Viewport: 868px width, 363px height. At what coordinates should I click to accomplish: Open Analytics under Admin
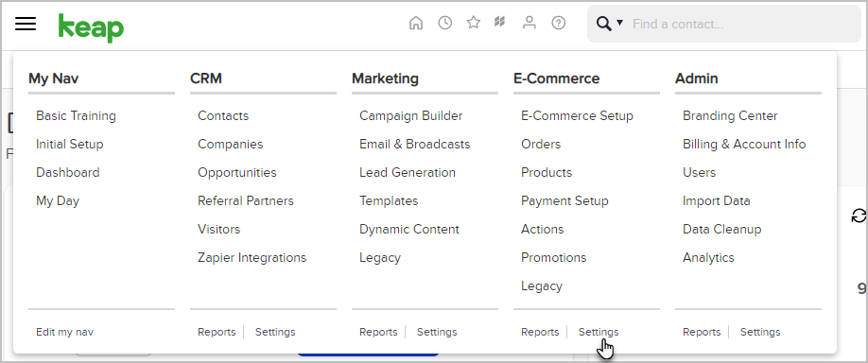click(708, 258)
